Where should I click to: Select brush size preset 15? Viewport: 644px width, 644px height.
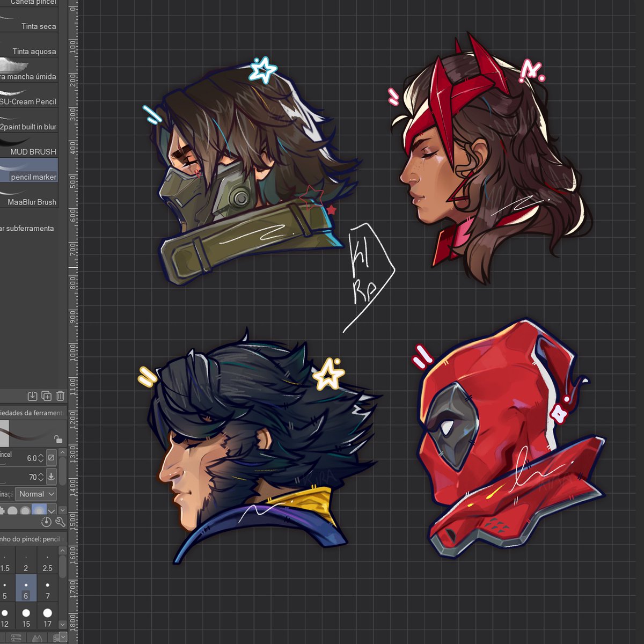[x=26, y=616]
